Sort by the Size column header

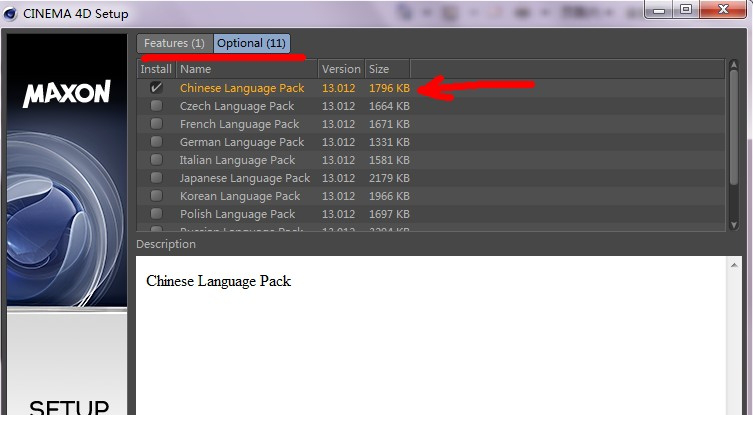387,69
